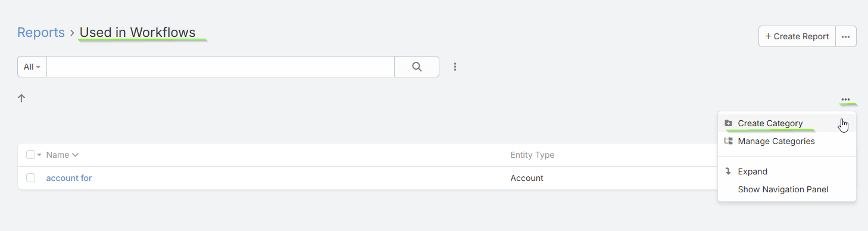Toggle the select-all checkbox in table header
The width and height of the screenshot is (868, 231).
click(x=31, y=155)
